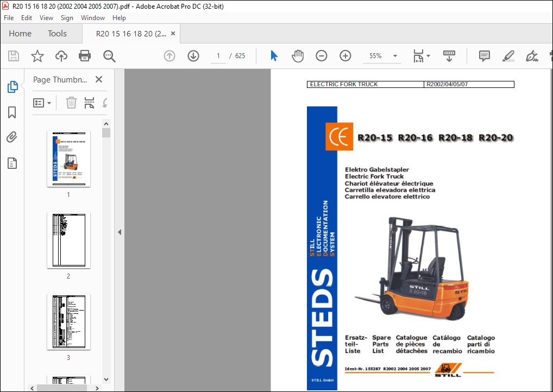Add a sticky note comment
553x392 pixels.
click(x=484, y=56)
